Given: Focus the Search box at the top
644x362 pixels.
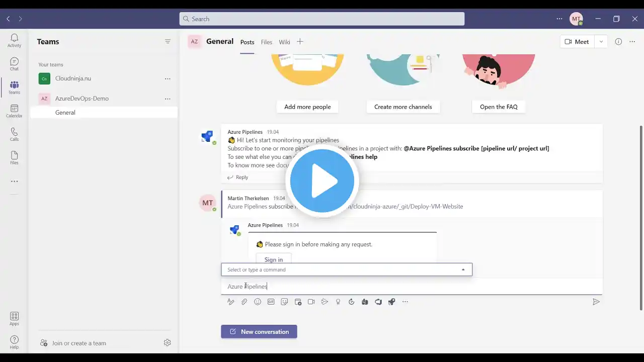Looking at the screenshot, I should pyautogui.click(x=322, y=19).
